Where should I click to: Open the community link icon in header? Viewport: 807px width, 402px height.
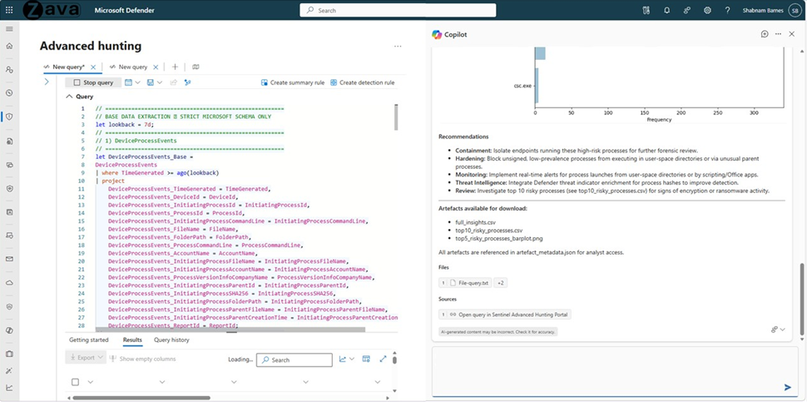click(687, 10)
